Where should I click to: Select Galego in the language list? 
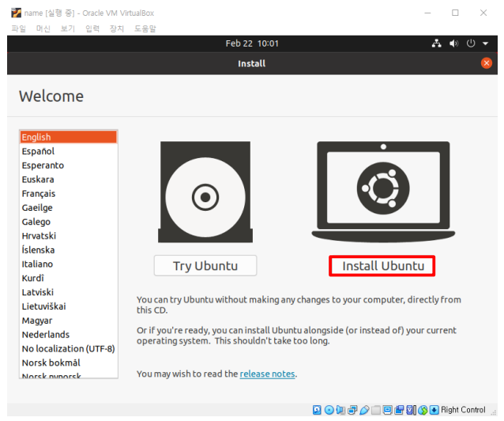(69, 222)
